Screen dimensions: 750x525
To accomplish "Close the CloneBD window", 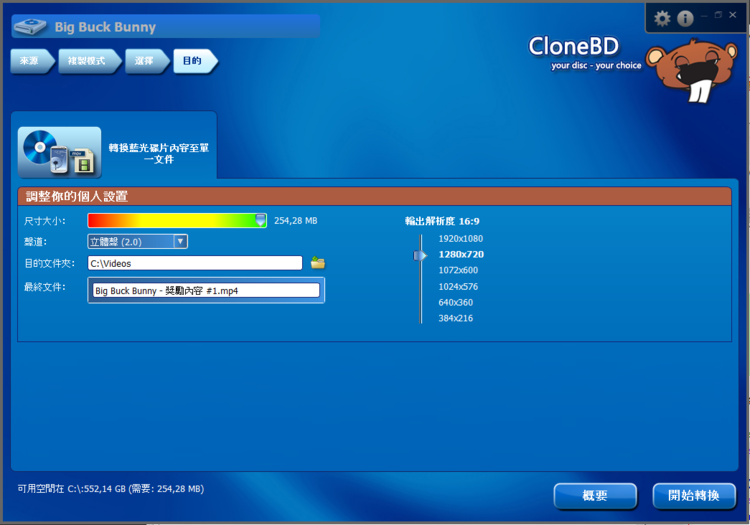I will click(x=732, y=15).
